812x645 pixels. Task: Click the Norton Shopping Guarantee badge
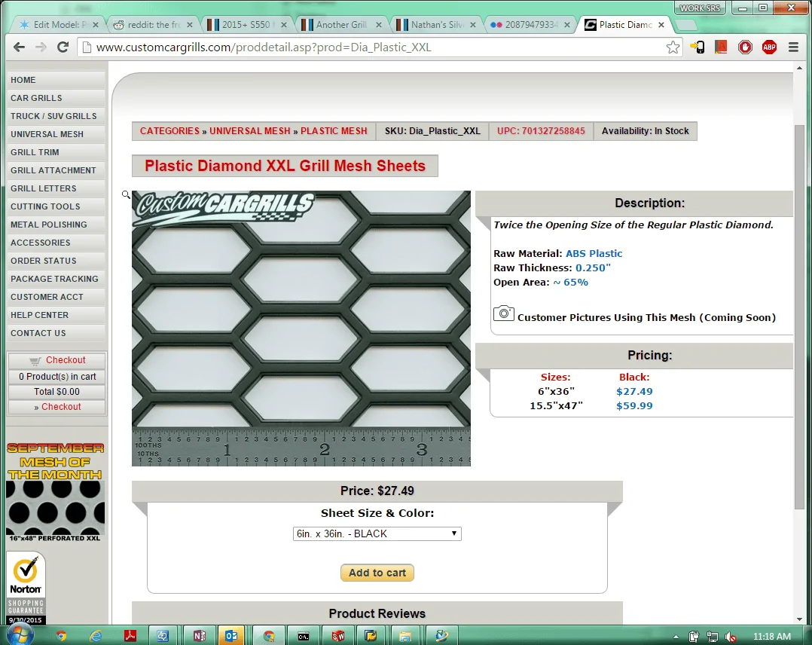click(26, 588)
